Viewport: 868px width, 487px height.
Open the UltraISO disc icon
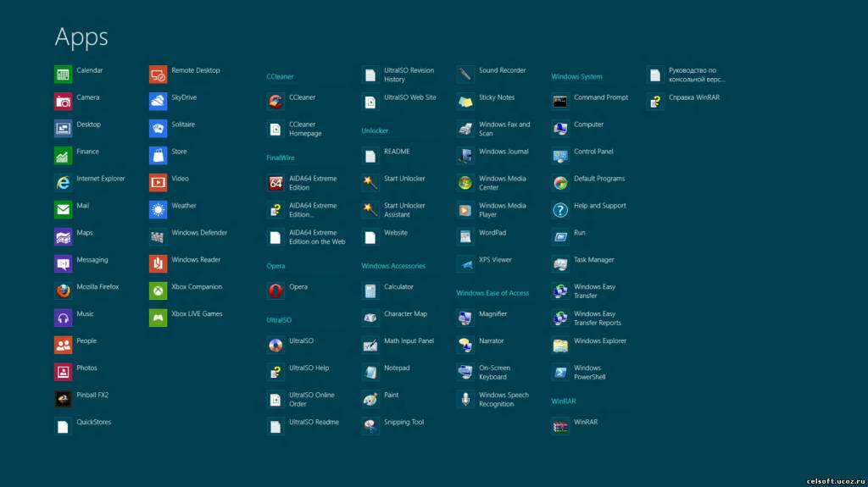click(275, 345)
